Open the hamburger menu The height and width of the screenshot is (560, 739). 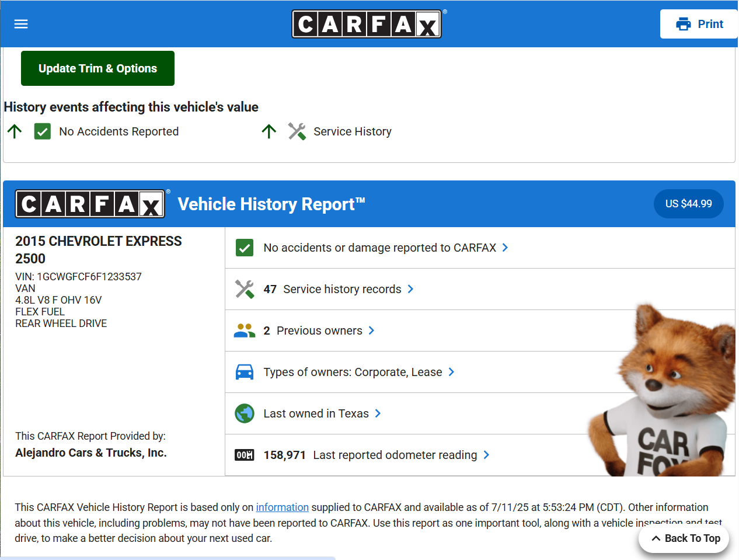[21, 24]
